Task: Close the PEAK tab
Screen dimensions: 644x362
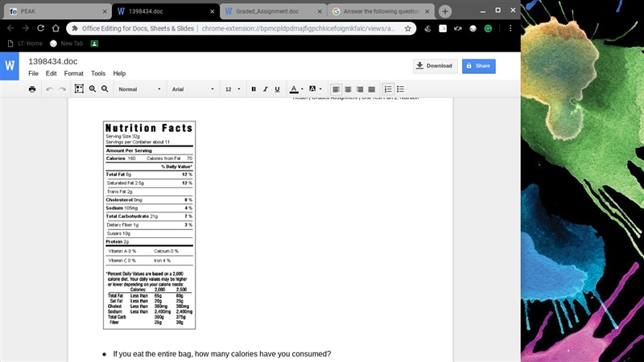Action: click(x=105, y=11)
